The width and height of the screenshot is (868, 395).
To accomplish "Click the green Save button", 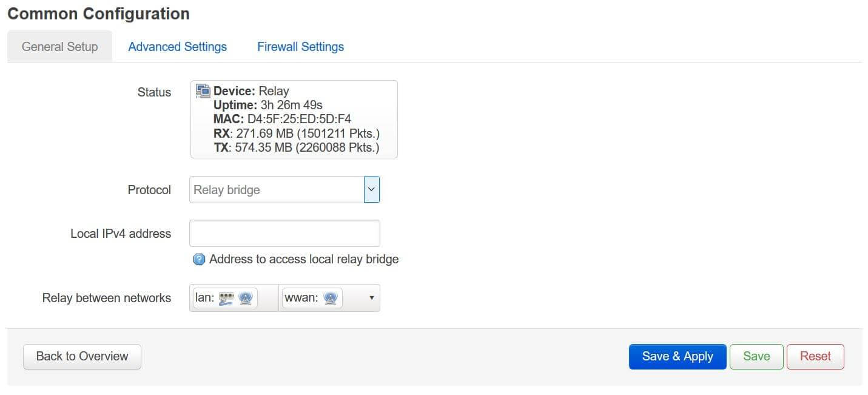I will click(x=756, y=357).
